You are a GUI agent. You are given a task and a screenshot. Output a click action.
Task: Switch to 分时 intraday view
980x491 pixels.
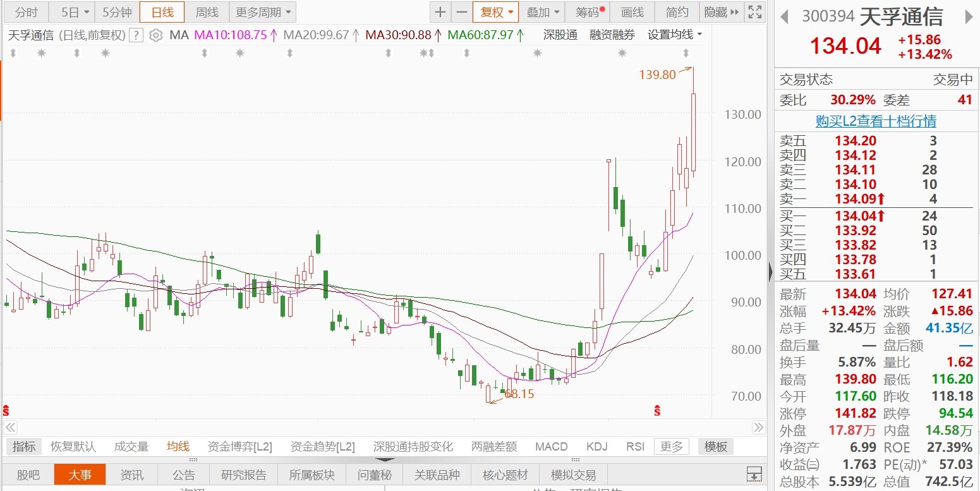point(26,12)
